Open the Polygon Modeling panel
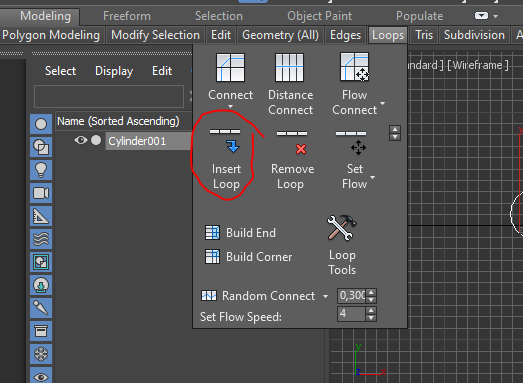523x383 pixels. point(51,35)
